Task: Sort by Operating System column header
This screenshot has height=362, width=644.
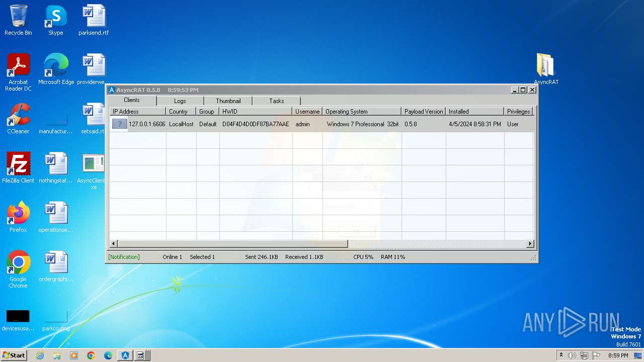Action: (x=362, y=112)
